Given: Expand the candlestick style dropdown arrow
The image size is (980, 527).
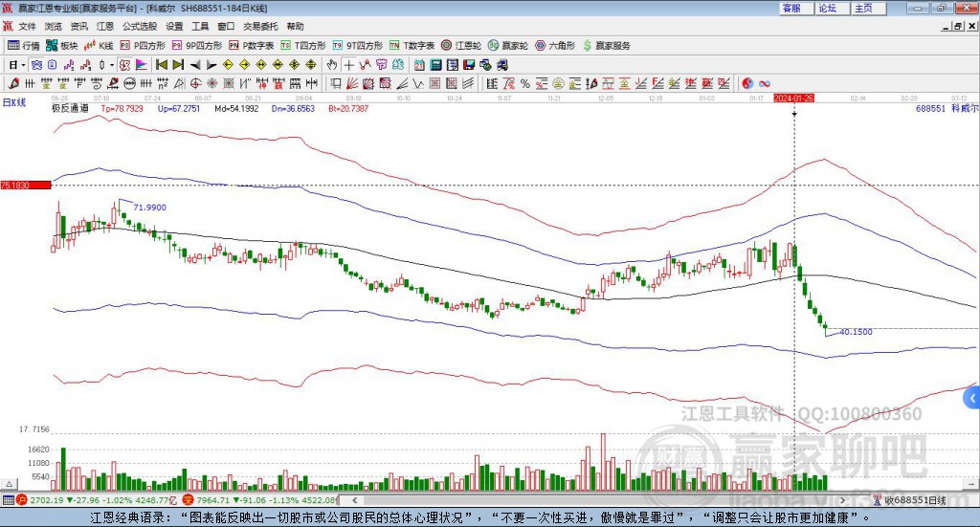Looking at the screenshot, I should [112, 65].
